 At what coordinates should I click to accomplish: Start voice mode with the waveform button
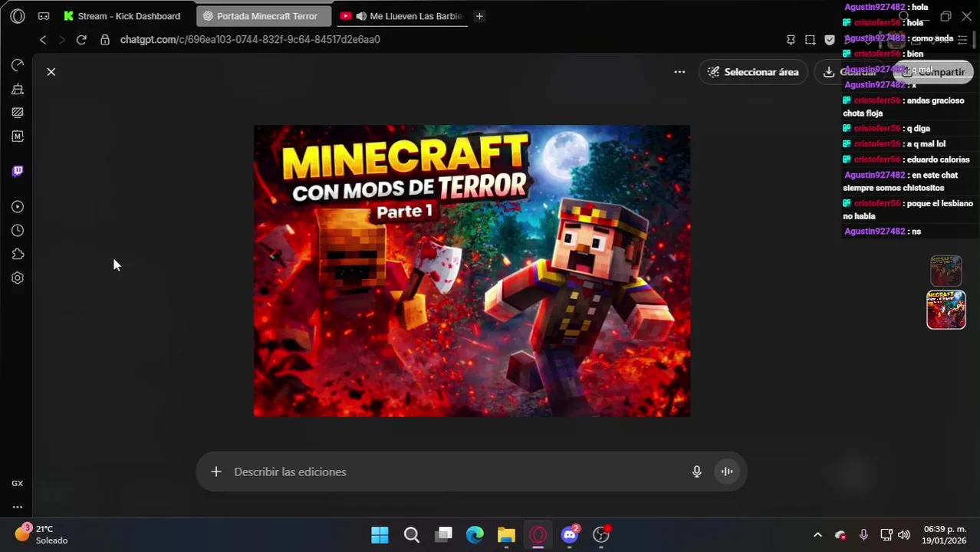click(x=727, y=472)
